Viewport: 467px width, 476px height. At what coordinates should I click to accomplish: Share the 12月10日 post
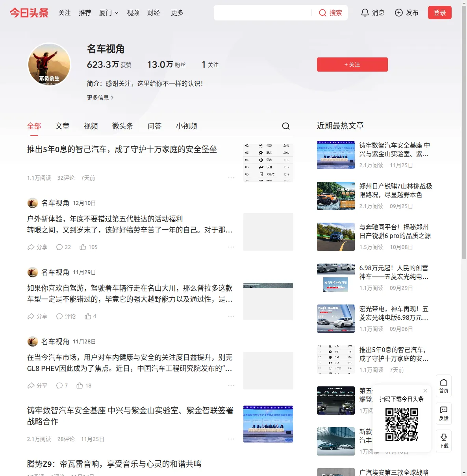[x=37, y=247]
